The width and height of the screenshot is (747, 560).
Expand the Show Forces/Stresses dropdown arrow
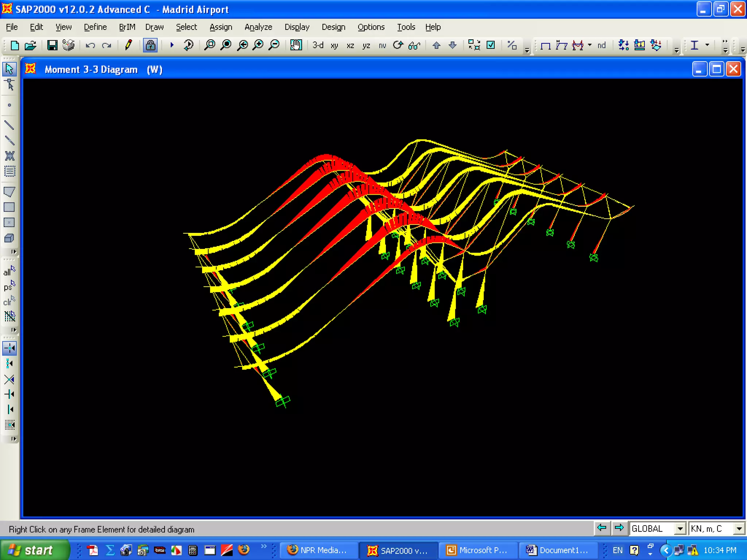589,45
